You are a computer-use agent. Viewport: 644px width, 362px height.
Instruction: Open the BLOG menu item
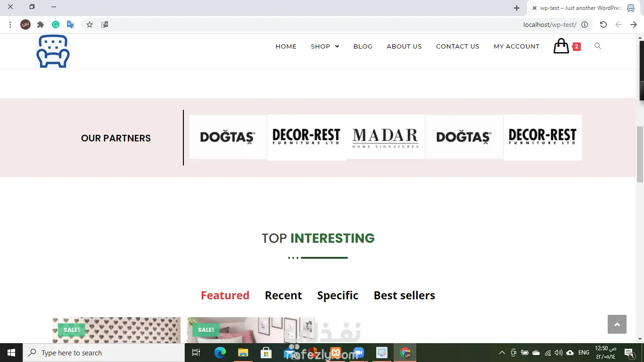point(363,46)
